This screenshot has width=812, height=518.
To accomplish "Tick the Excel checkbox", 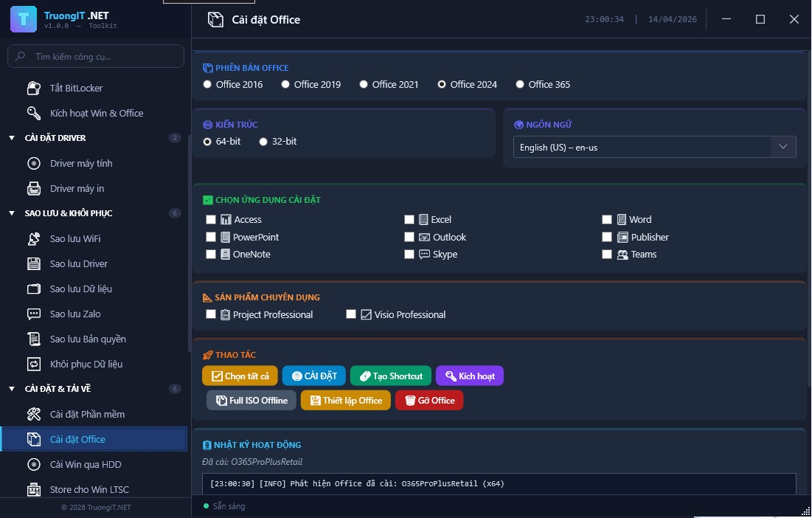I will point(409,220).
